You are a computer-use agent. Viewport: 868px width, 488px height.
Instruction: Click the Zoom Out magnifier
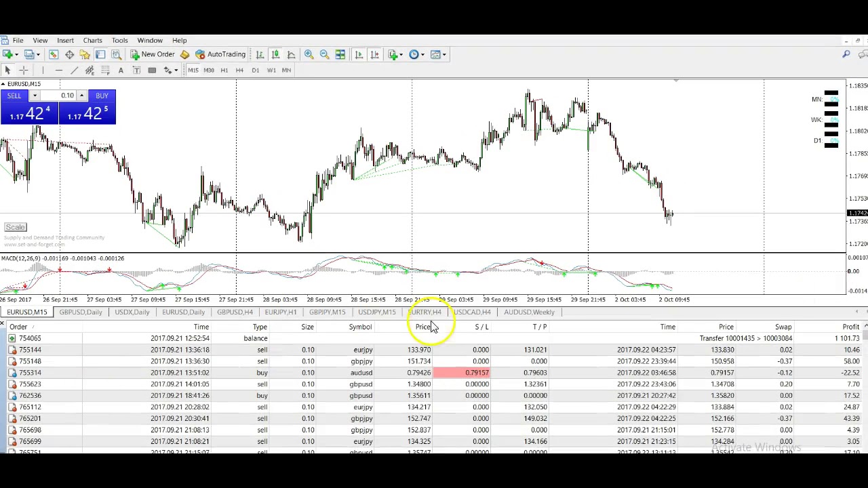pos(324,54)
